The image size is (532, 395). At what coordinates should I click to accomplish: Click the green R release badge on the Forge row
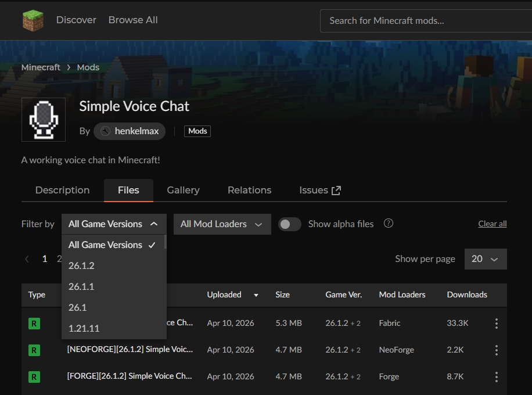(x=34, y=376)
